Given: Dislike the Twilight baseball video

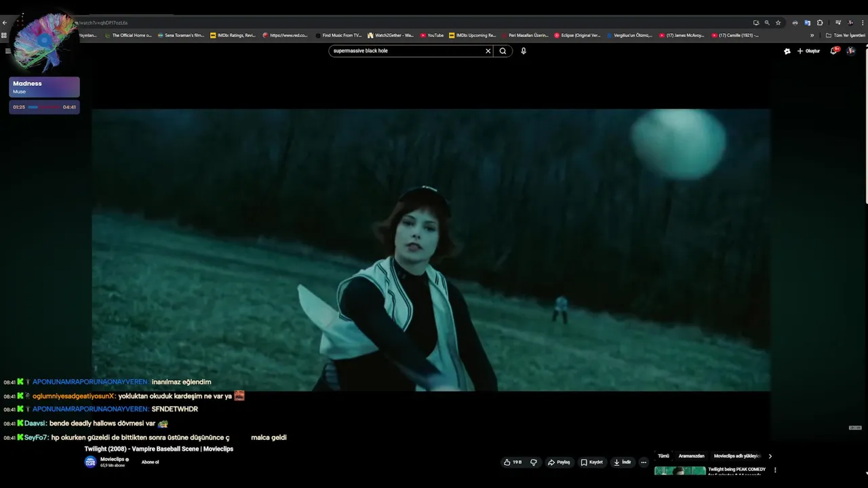Looking at the screenshot, I should click(534, 462).
